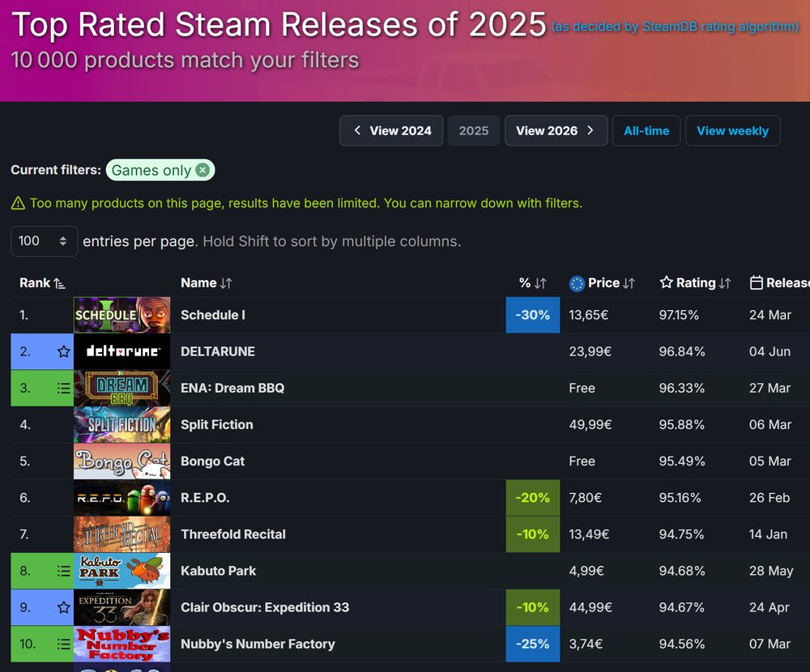
Task: Open DELTARUNE game thumbnail
Action: 122,351
